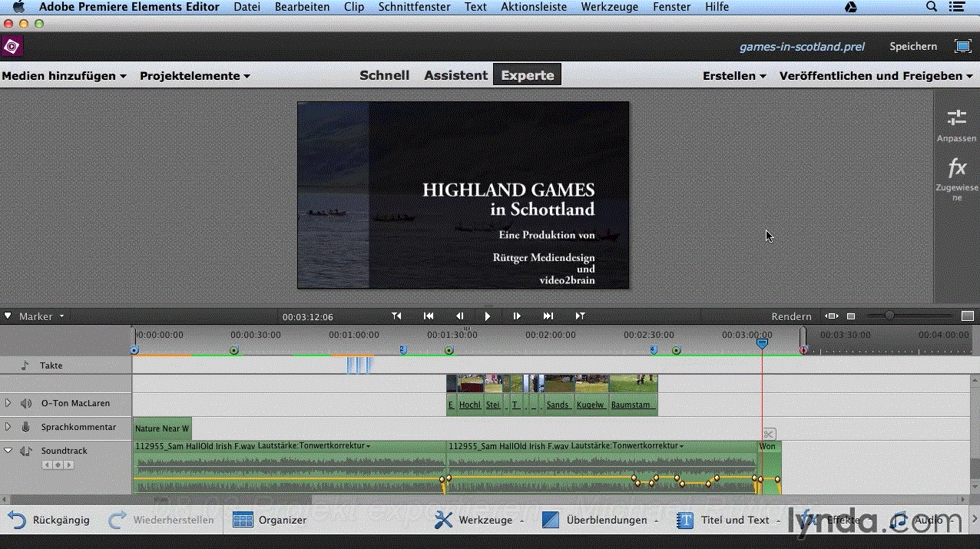Click Wiederherstellen to redo
This screenshot has height=549, width=980.
pyautogui.click(x=162, y=520)
